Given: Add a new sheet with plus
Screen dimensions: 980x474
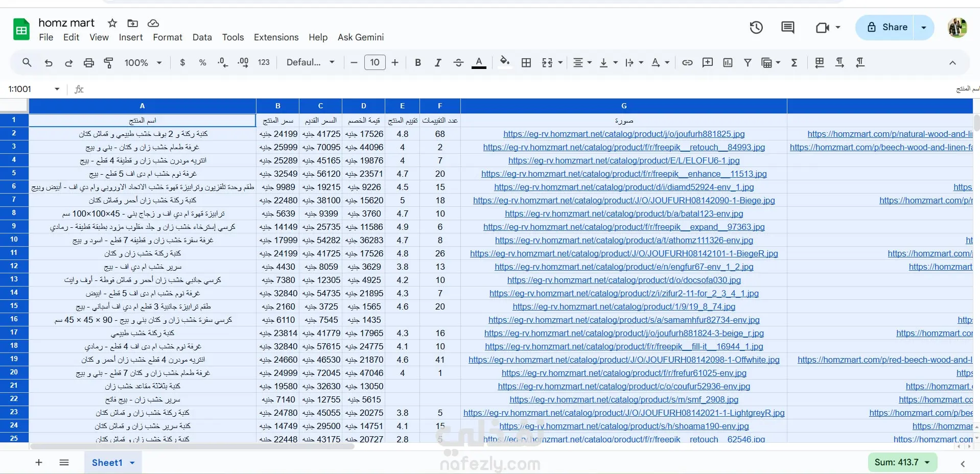Looking at the screenshot, I should click(39, 462).
